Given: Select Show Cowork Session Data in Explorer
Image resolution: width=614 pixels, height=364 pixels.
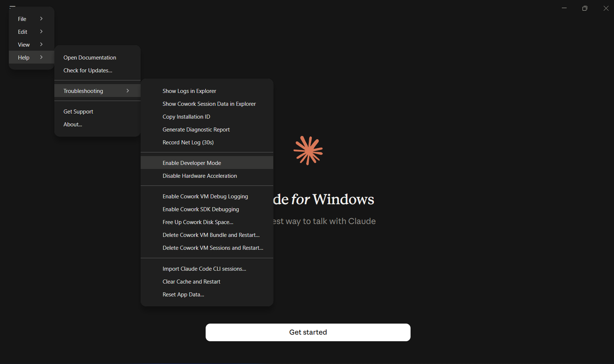Looking at the screenshot, I should pos(207,104).
